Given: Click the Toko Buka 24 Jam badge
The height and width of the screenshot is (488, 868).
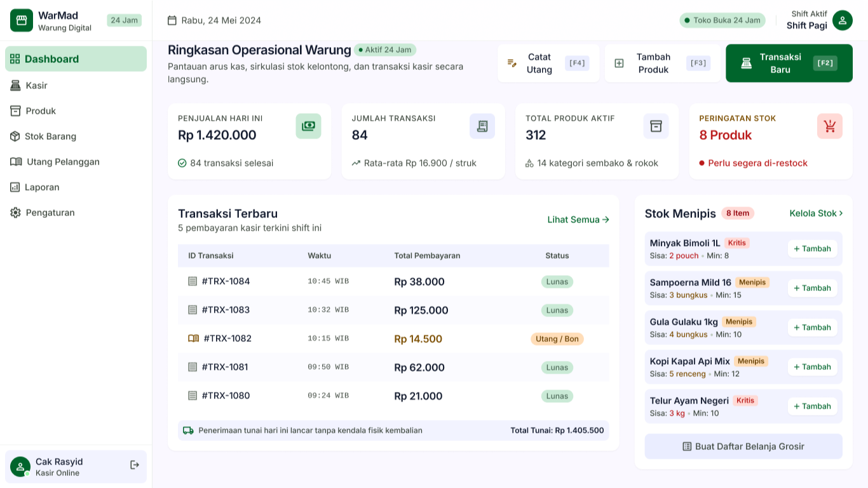Looking at the screenshot, I should [x=722, y=20].
